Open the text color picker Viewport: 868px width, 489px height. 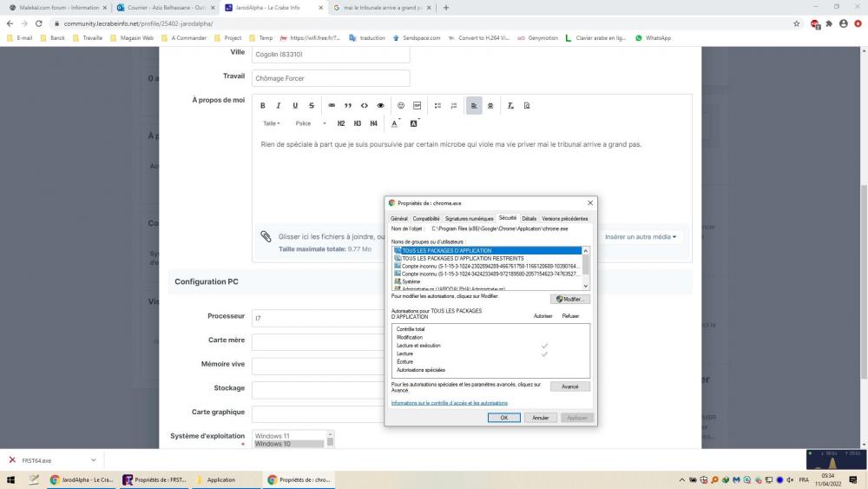[394, 123]
